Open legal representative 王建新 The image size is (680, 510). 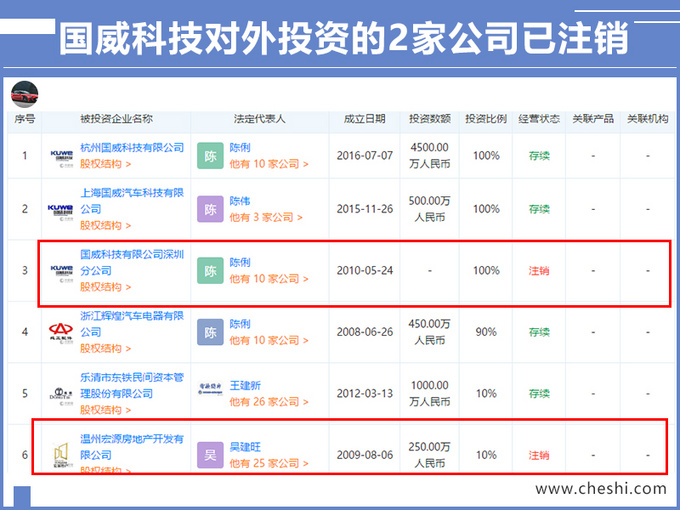[x=245, y=386]
